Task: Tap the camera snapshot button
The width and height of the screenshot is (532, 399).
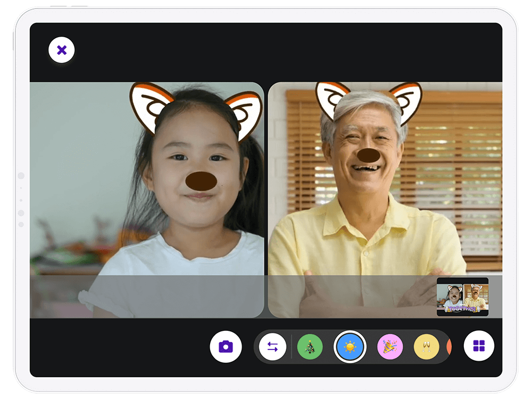Action: tap(226, 347)
